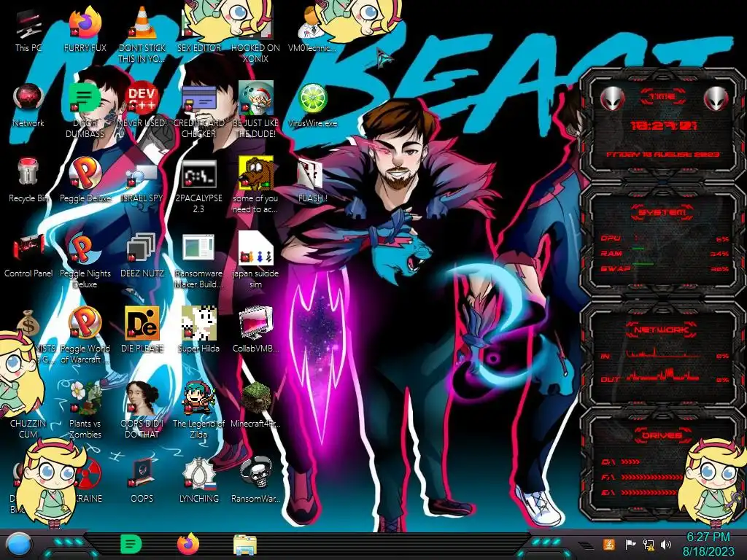The height and width of the screenshot is (560, 747).
Task: Click the Start orb button
Action: [19, 544]
